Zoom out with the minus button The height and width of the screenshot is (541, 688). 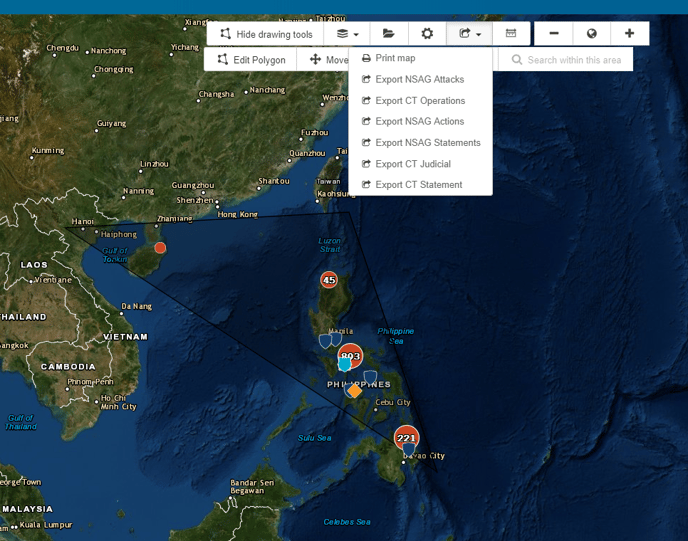553,34
